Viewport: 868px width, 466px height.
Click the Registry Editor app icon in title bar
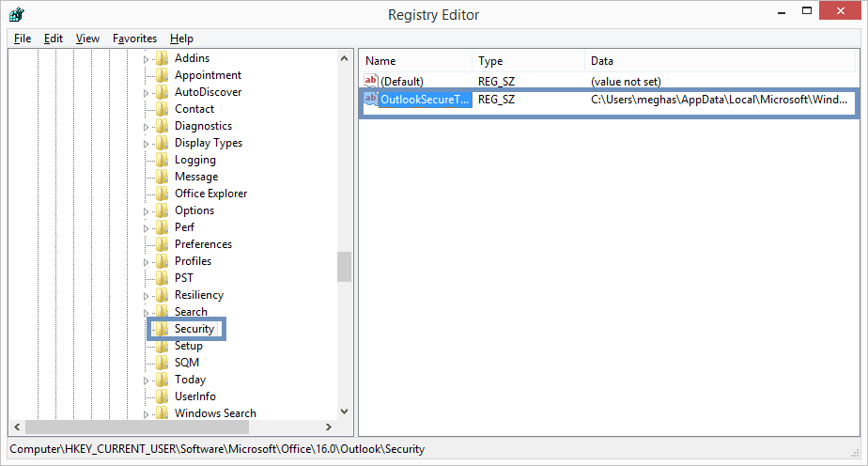[17, 14]
